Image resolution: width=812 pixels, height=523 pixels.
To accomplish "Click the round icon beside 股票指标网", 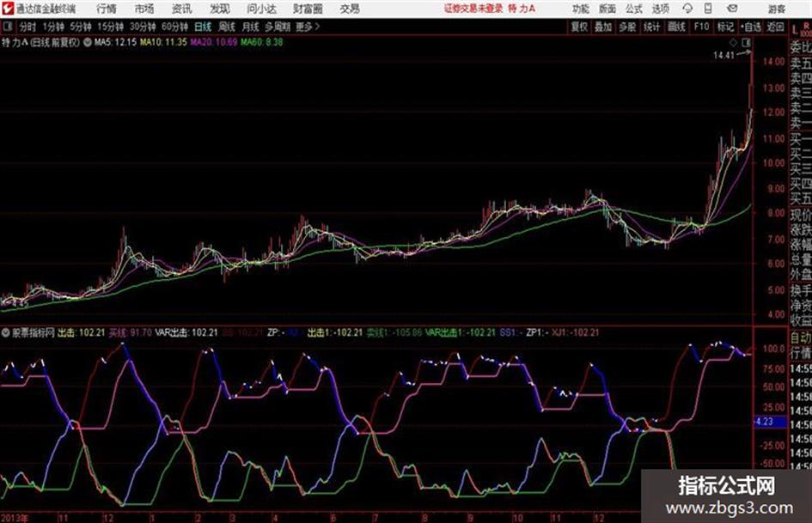I will (6, 332).
